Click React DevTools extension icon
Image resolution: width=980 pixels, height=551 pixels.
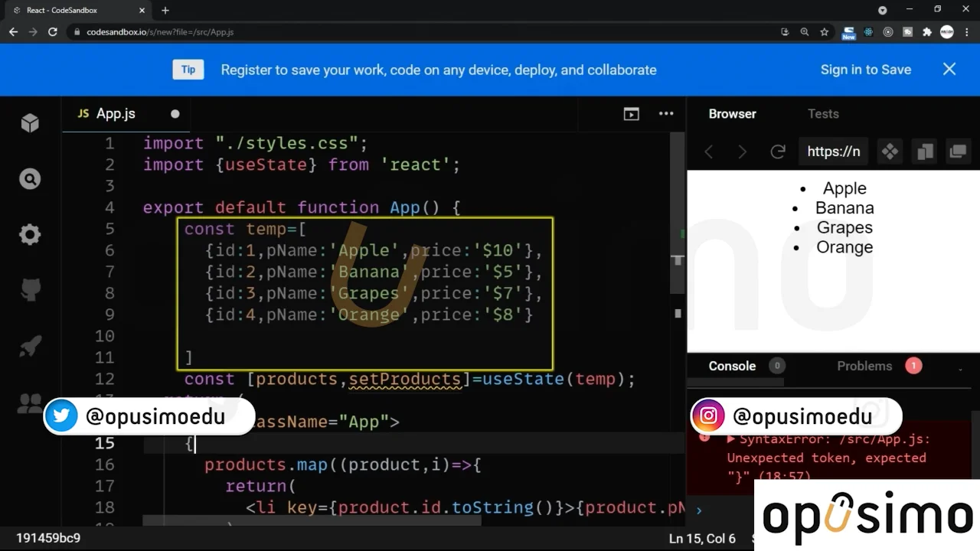coord(868,32)
